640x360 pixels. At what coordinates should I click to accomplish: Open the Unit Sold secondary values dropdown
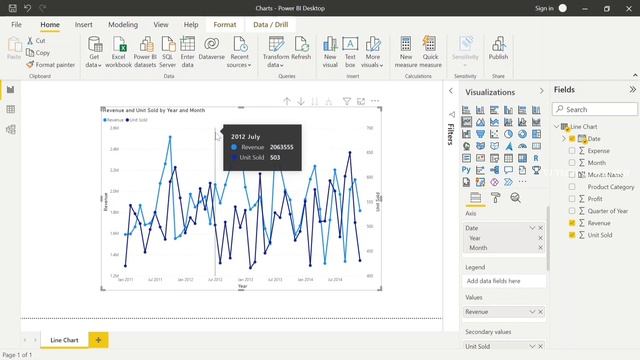pyautogui.click(x=532, y=346)
